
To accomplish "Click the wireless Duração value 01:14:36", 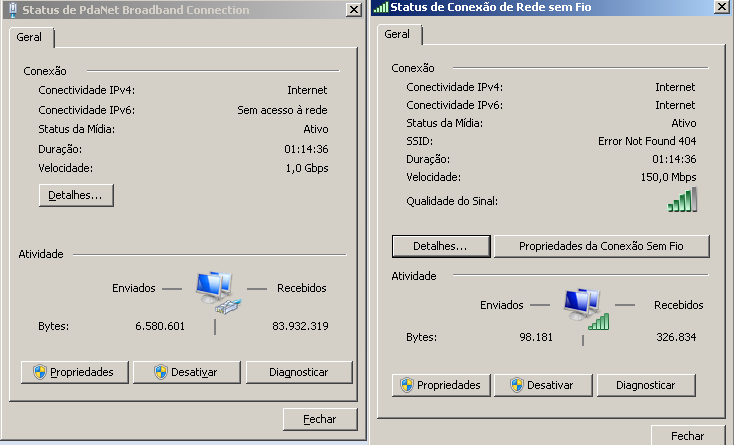I will click(x=674, y=159).
